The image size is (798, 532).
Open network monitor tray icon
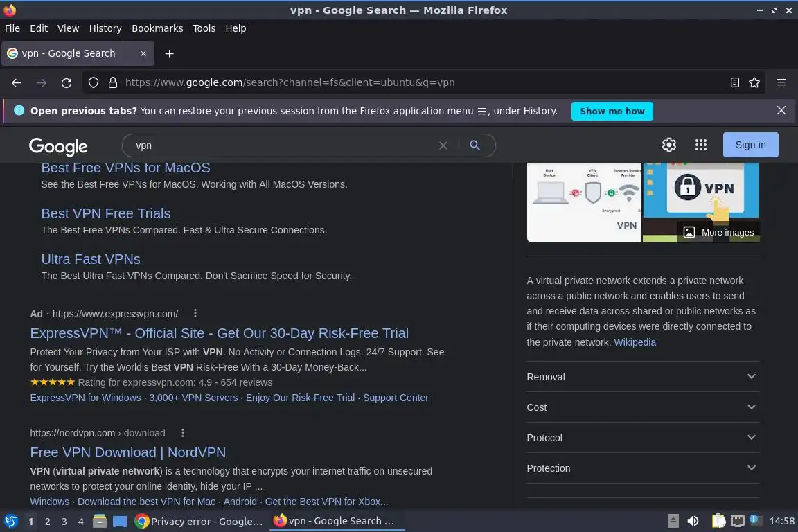[737, 522]
